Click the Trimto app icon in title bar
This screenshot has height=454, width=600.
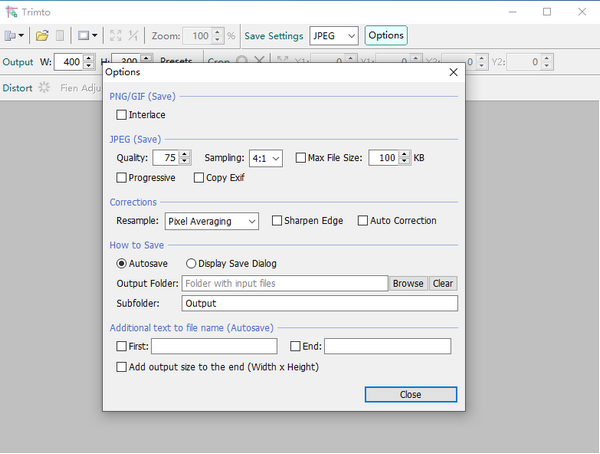tap(9, 11)
